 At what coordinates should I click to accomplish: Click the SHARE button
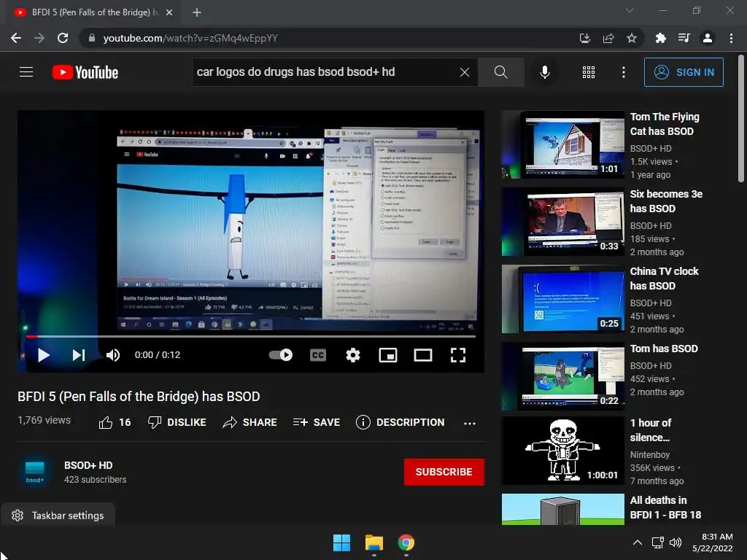point(249,422)
